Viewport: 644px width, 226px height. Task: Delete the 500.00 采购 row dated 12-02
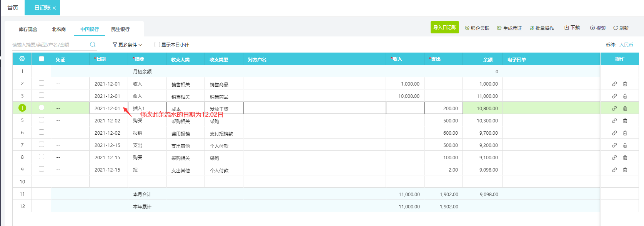click(625, 120)
